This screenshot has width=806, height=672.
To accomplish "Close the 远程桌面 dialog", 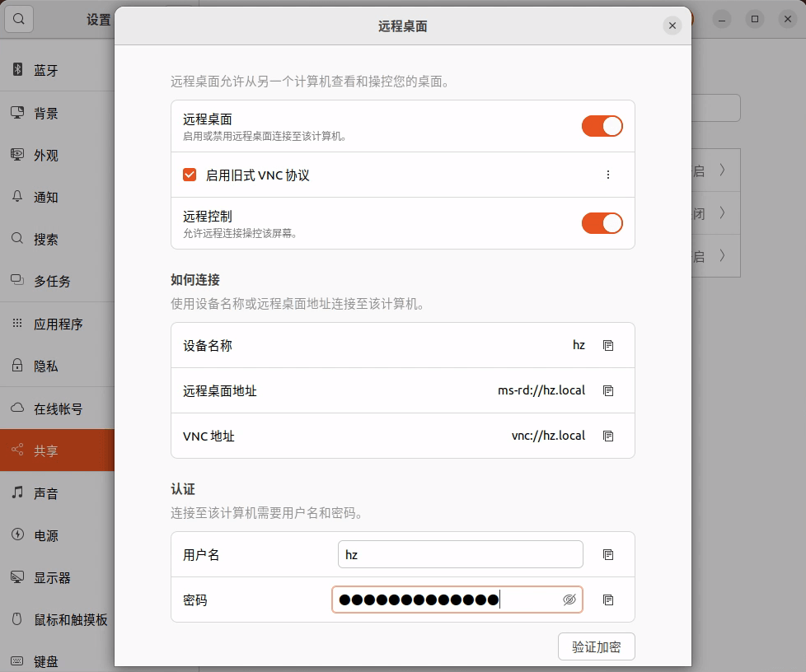I will point(672,26).
